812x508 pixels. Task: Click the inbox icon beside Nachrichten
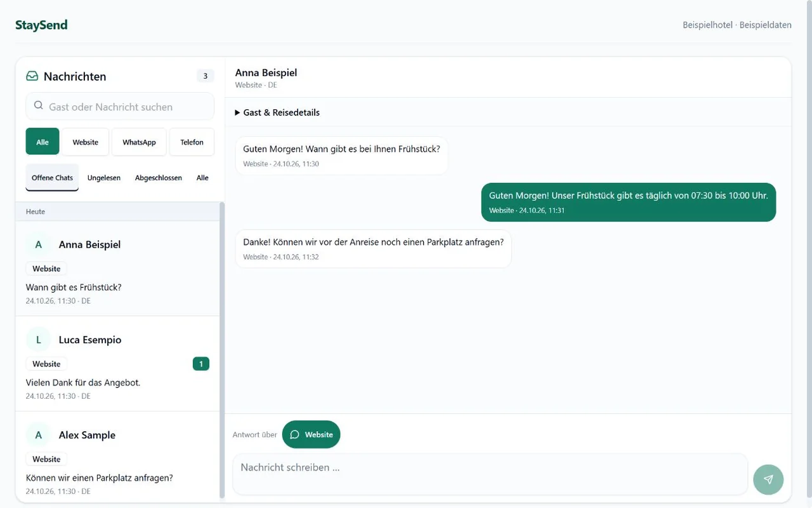[32, 76]
